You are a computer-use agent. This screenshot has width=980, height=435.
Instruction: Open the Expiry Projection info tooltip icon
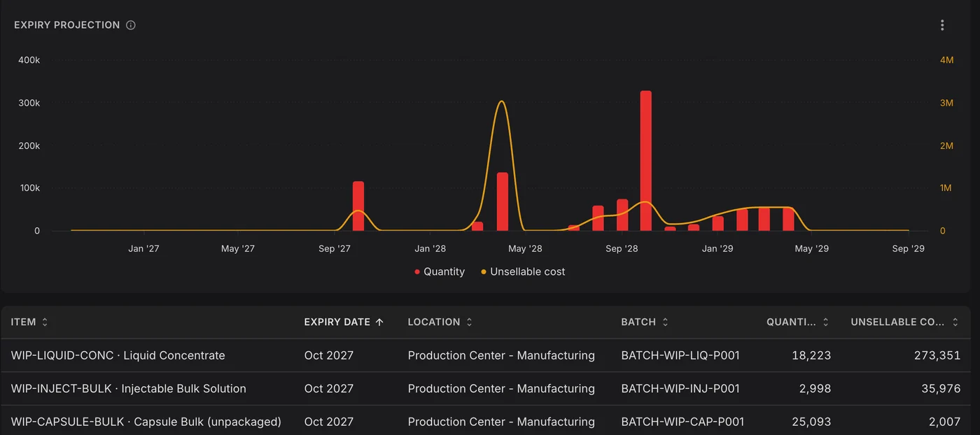131,25
